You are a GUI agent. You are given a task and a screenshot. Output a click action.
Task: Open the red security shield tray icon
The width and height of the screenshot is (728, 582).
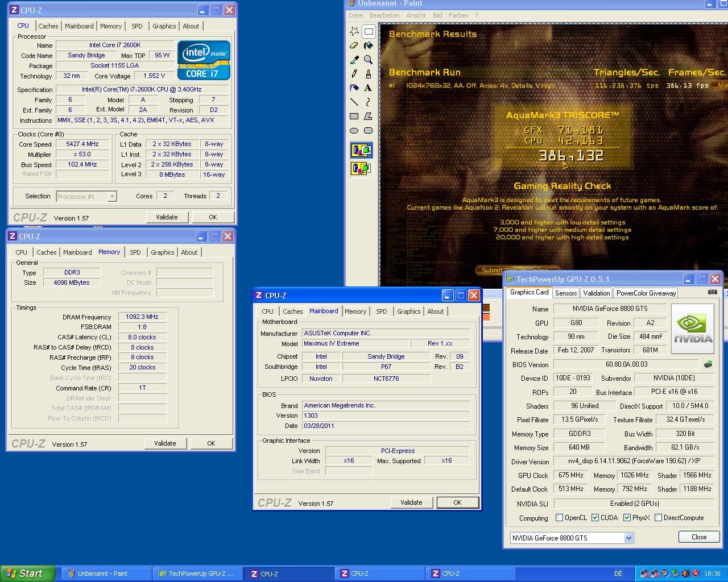pos(696,573)
